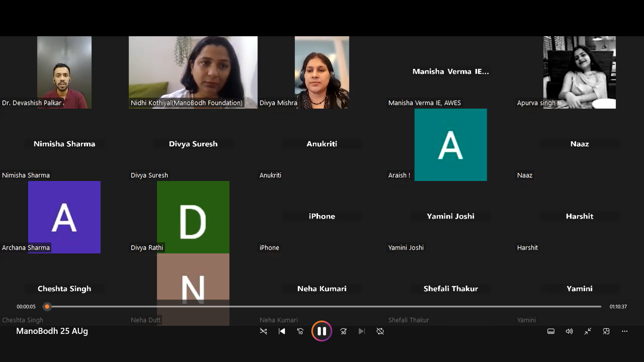Exit full screen mode
Viewport: 644px width, 362px height.
pos(588,331)
